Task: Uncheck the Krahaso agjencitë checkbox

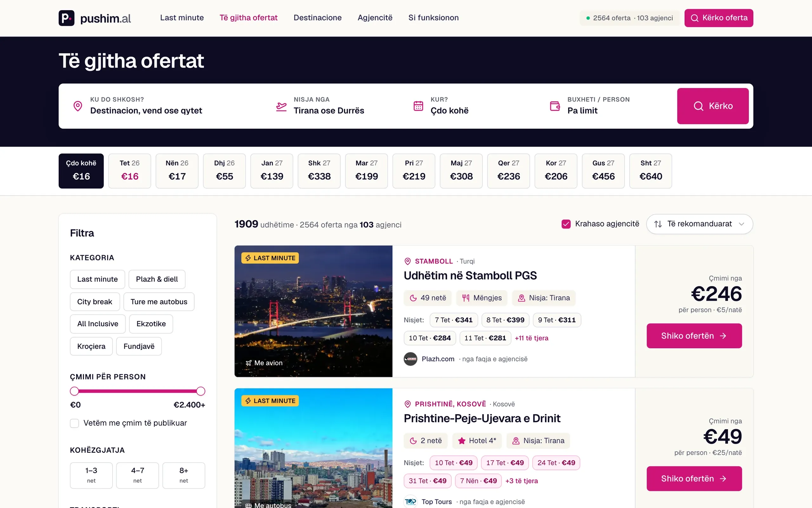Action: pos(566,224)
